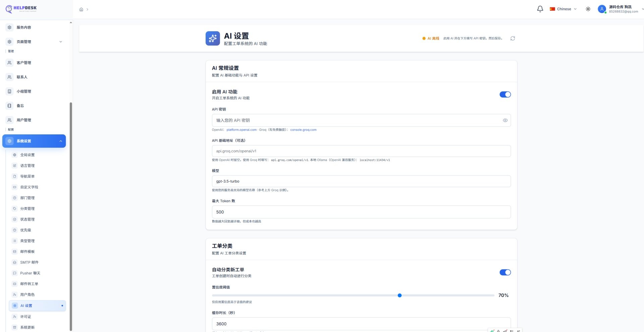
Task: Click Pusher 聊天 chat icon
Action: click(x=14, y=273)
